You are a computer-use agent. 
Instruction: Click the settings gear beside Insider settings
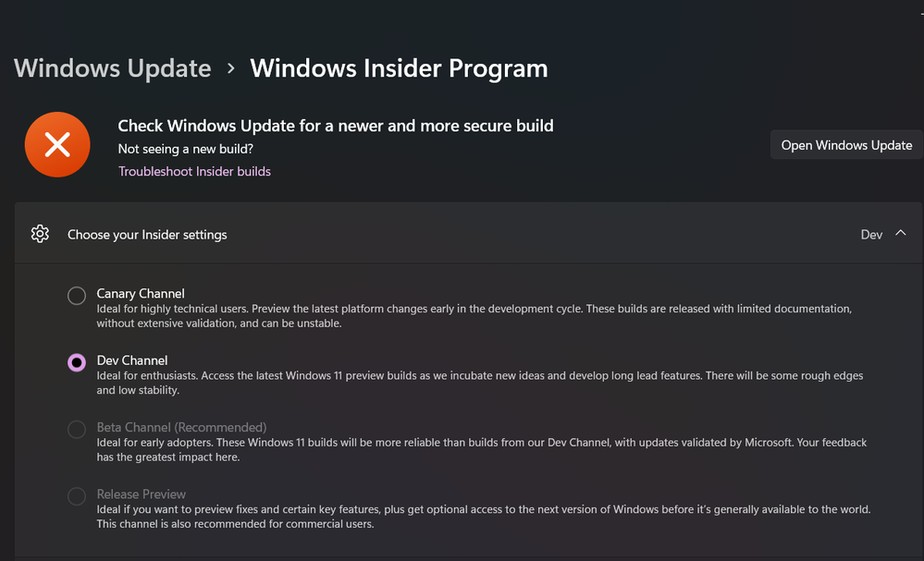point(40,234)
